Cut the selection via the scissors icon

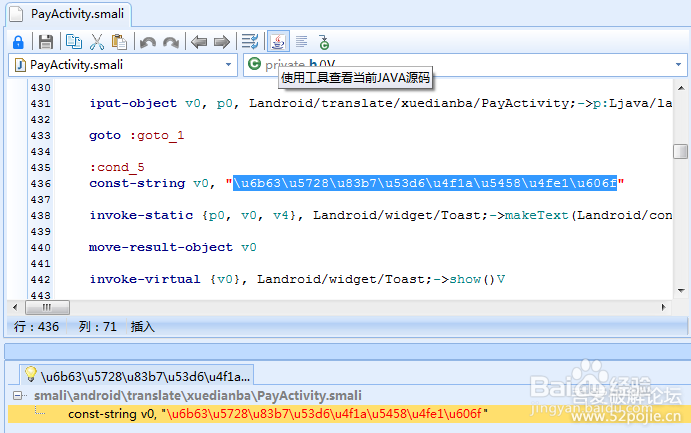point(97,42)
